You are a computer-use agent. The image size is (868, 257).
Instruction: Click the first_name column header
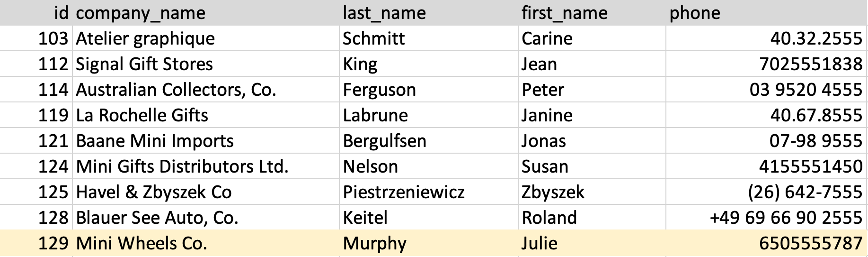click(564, 13)
